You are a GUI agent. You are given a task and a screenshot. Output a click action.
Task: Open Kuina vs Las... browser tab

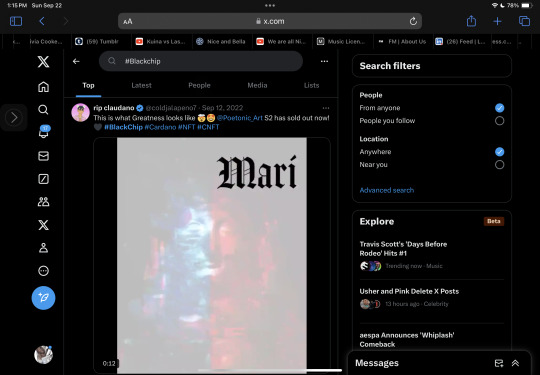[x=161, y=42]
